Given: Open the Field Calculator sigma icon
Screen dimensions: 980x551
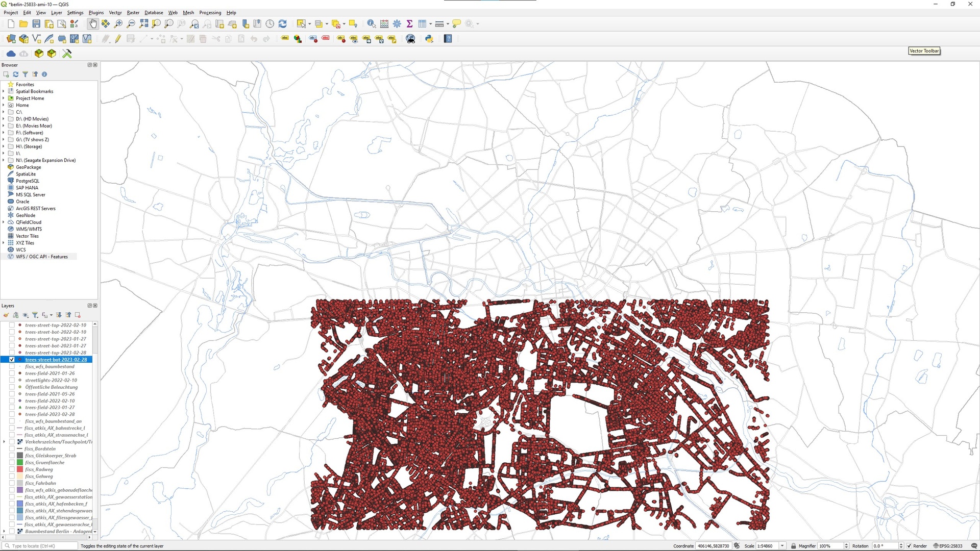Looking at the screenshot, I should [x=409, y=24].
